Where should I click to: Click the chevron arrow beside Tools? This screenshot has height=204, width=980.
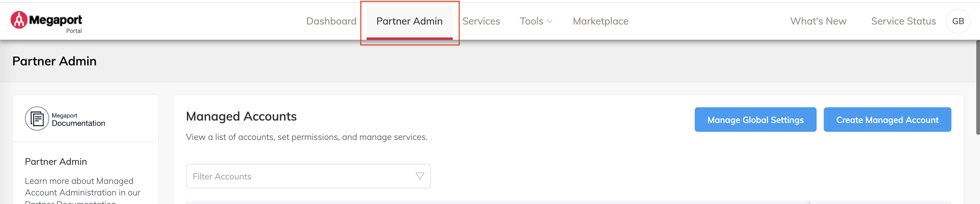[549, 22]
